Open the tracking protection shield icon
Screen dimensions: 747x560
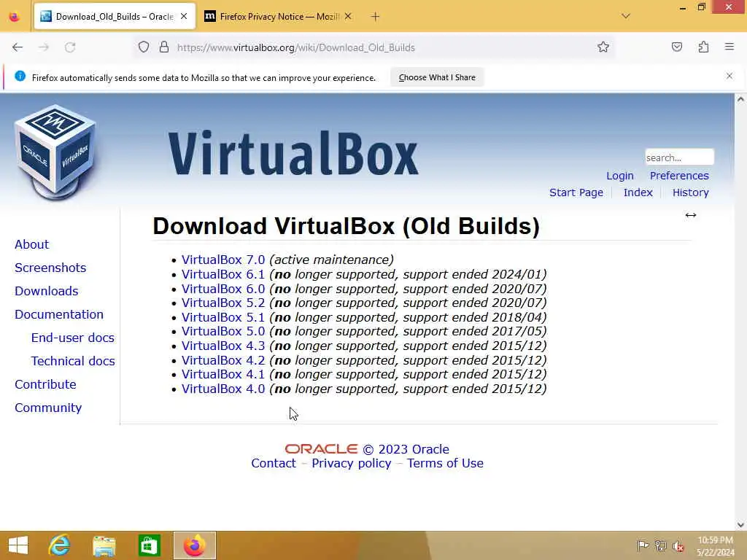click(x=144, y=47)
